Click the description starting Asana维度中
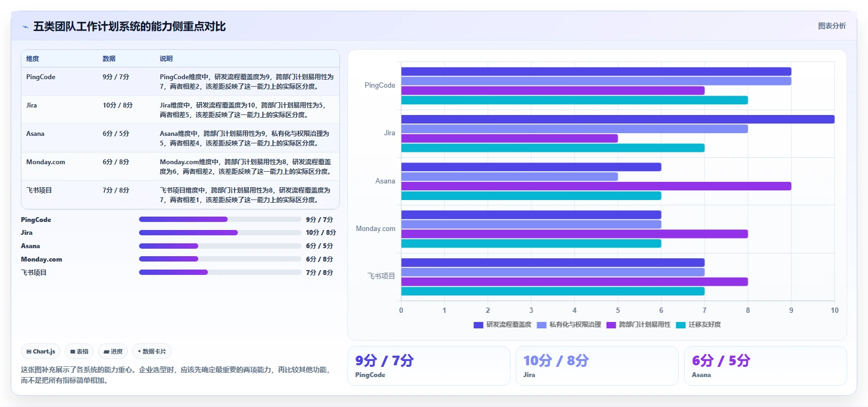868x407 pixels. 244,139
